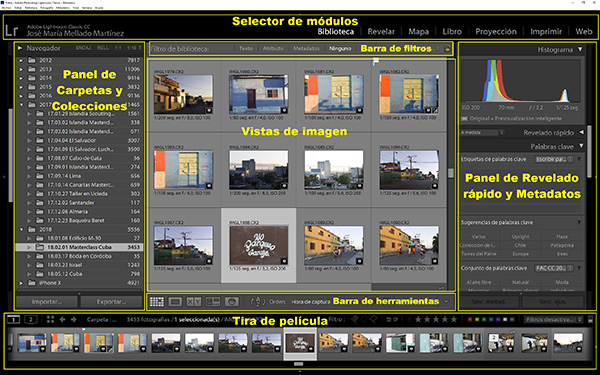Filter by purple color label
Screen dimensions: 600x375
[498, 320]
